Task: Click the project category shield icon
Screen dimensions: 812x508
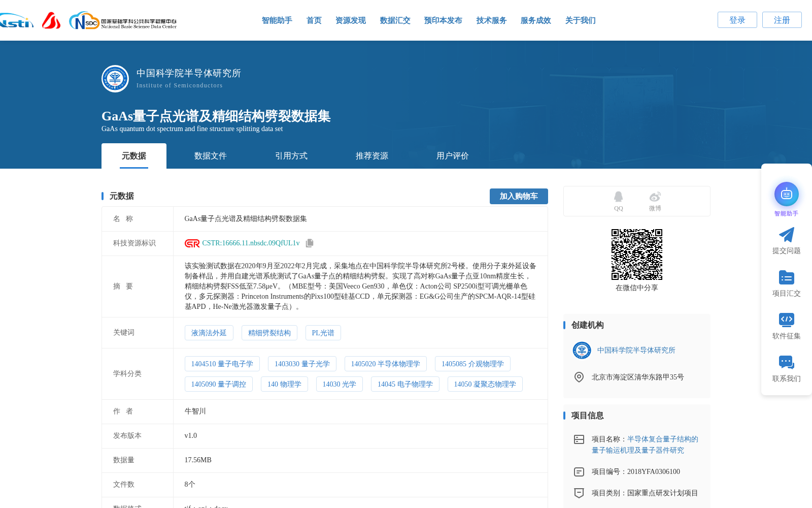Action: (x=579, y=493)
